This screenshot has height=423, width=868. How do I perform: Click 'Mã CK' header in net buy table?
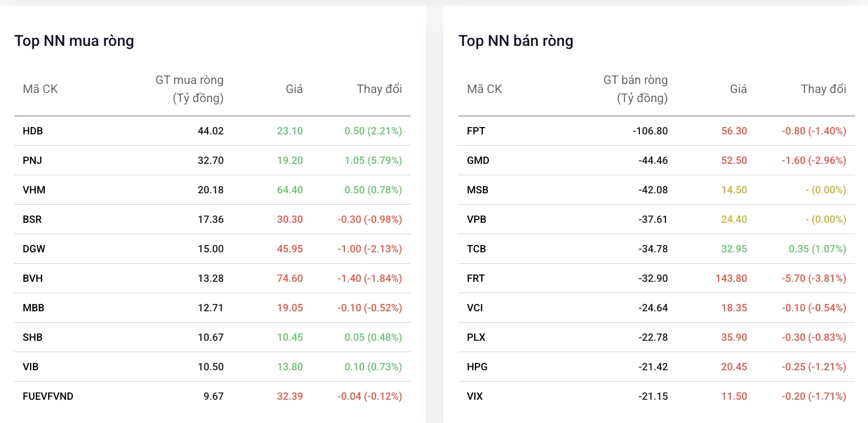pyautogui.click(x=40, y=89)
